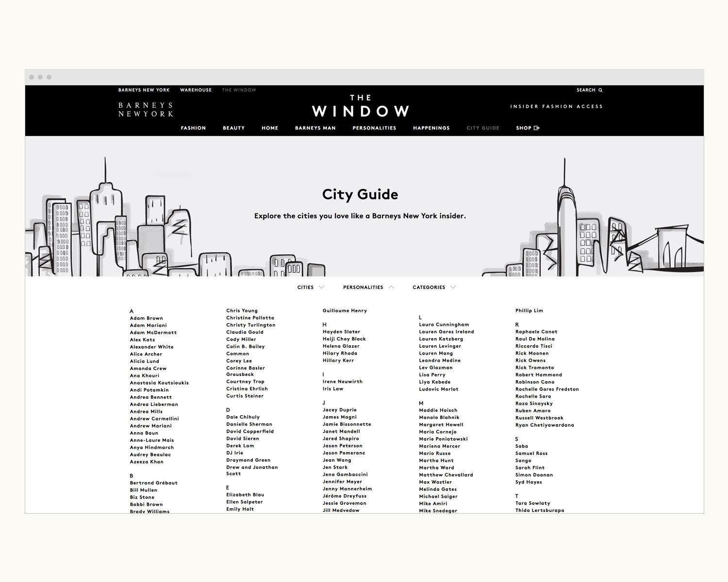Viewport: 728px width, 582px height.
Task: Select Melinda Gates in the list
Action: pyautogui.click(x=438, y=489)
